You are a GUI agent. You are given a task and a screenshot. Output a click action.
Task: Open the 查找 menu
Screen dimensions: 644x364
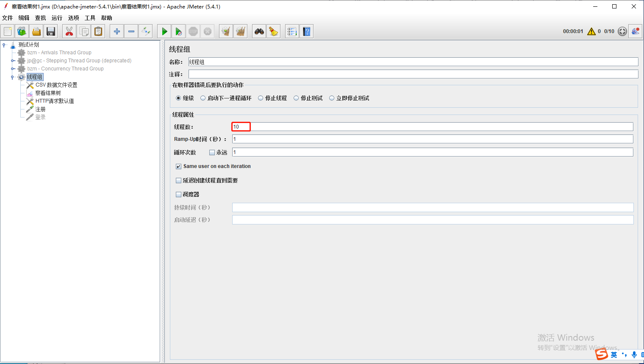point(41,18)
